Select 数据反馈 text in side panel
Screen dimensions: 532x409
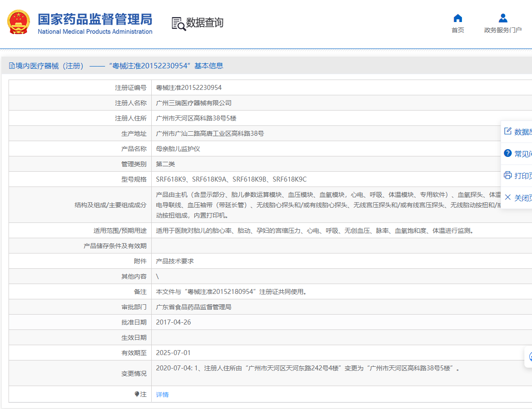click(x=523, y=132)
